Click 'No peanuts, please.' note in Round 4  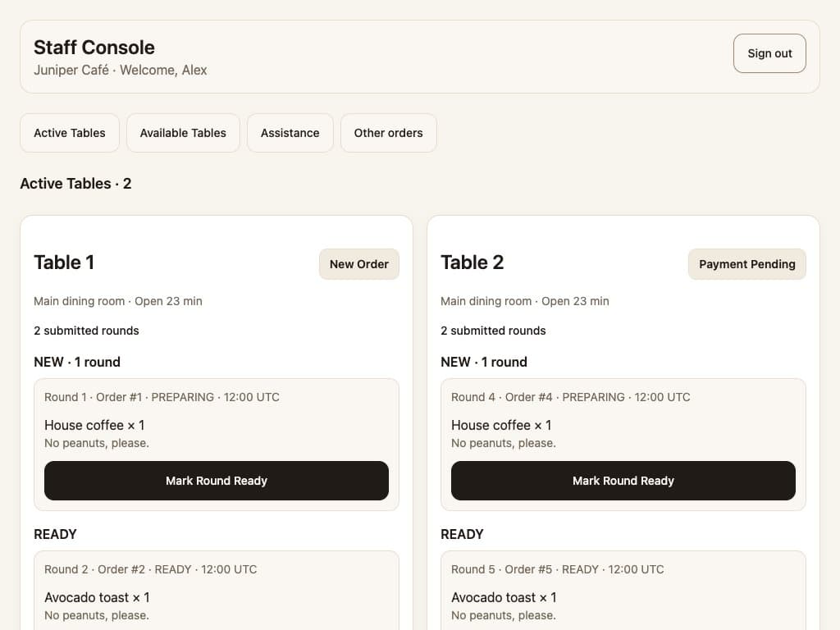tap(504, 443)
